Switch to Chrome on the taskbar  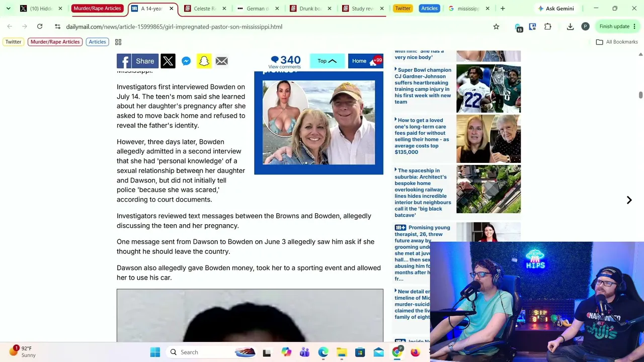pyautogui.click(x=397, y=352)
